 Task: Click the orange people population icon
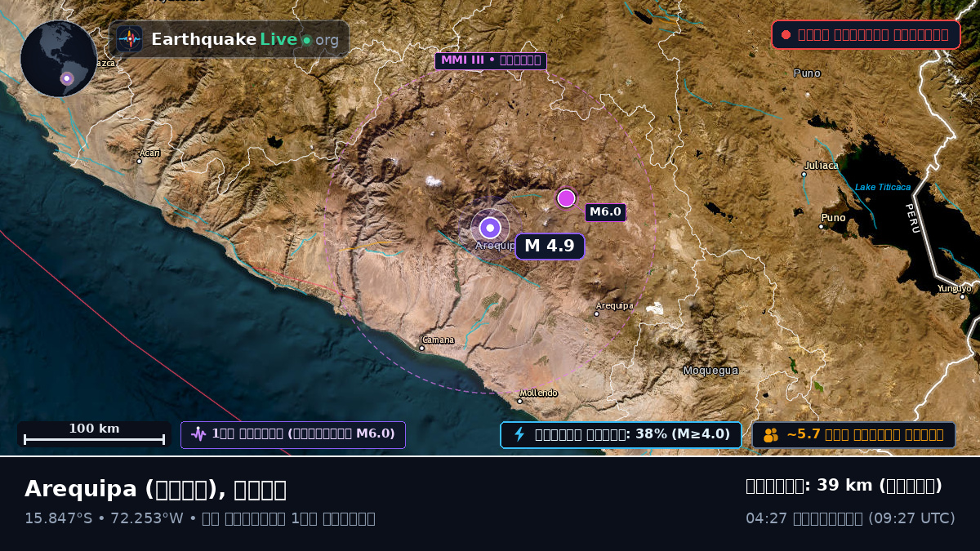point(771,435)
